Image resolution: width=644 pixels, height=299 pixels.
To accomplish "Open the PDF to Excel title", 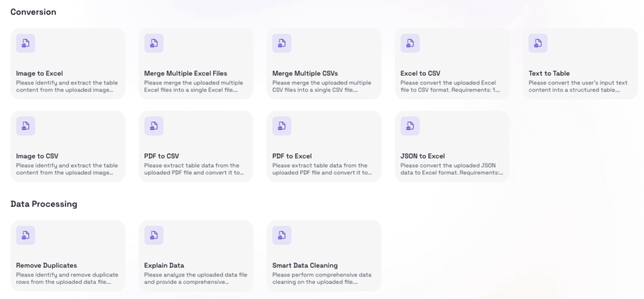I will tap(292, 156).
